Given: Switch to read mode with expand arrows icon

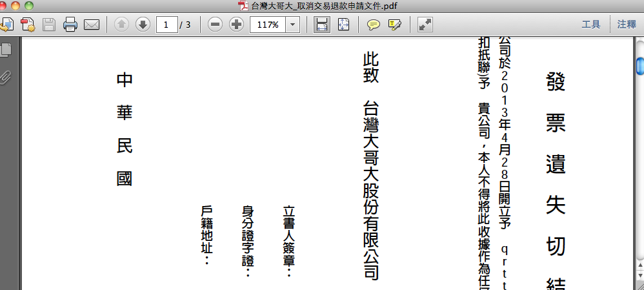Looking at the screenshot, I should click(x=425, y=25).
